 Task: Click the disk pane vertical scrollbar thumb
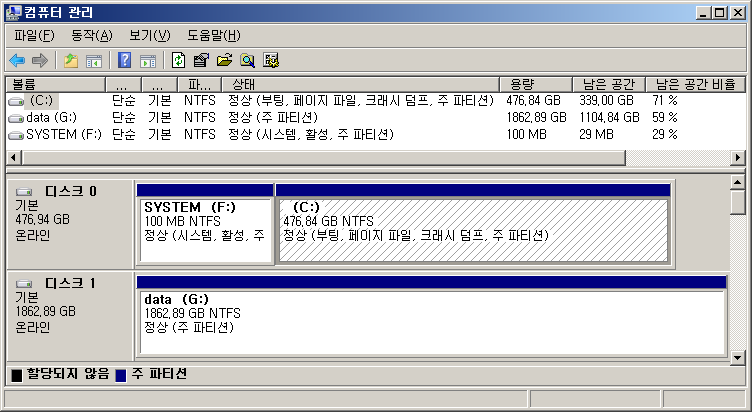[738, 202]
